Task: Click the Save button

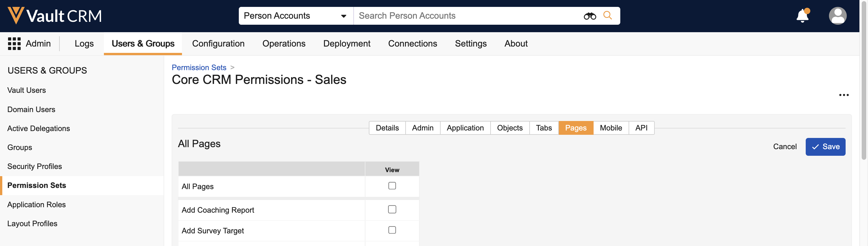Action: (x=825, y=147)
